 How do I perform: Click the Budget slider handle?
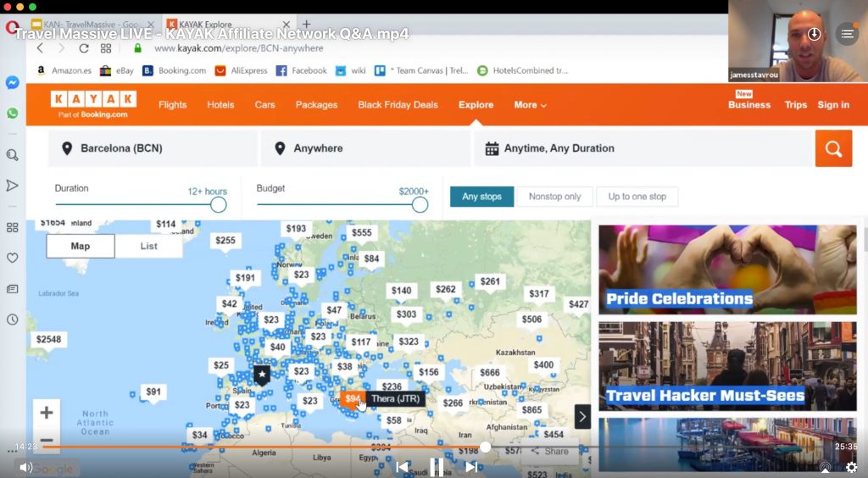pos(420,205)
